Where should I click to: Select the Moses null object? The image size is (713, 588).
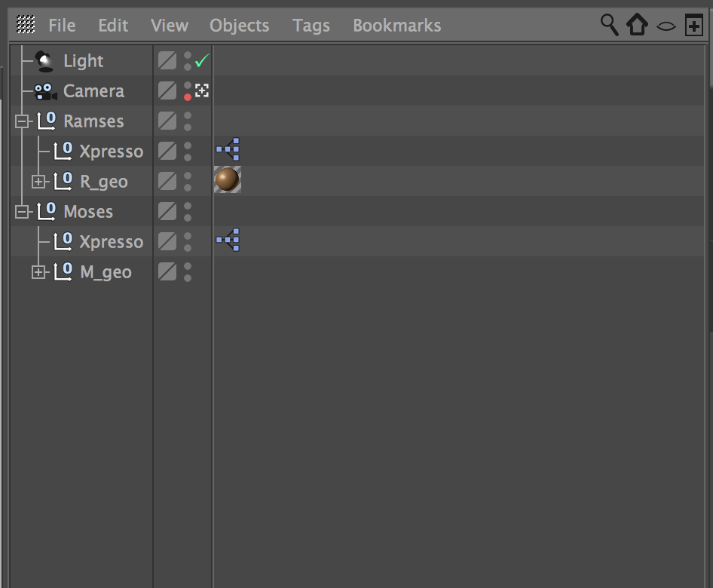87,212
